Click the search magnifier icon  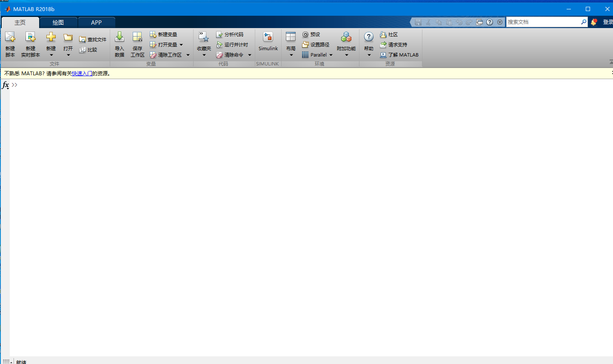[x=584, y=22]
